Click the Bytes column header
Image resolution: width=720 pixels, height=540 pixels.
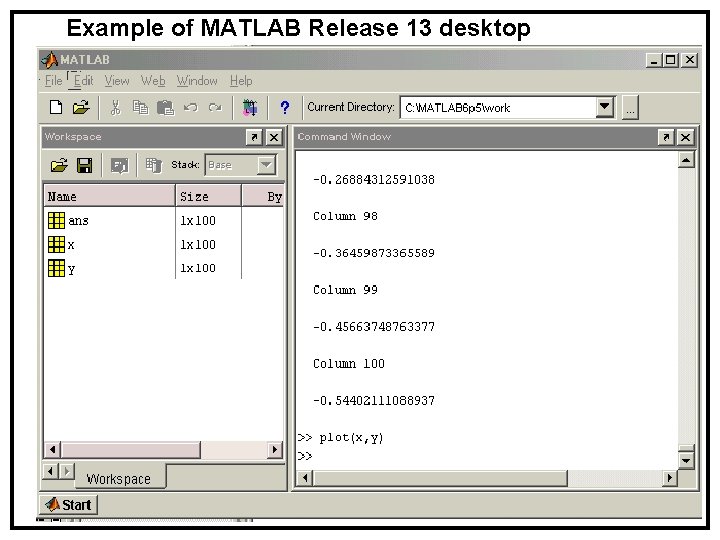click(x=263, y=197)
